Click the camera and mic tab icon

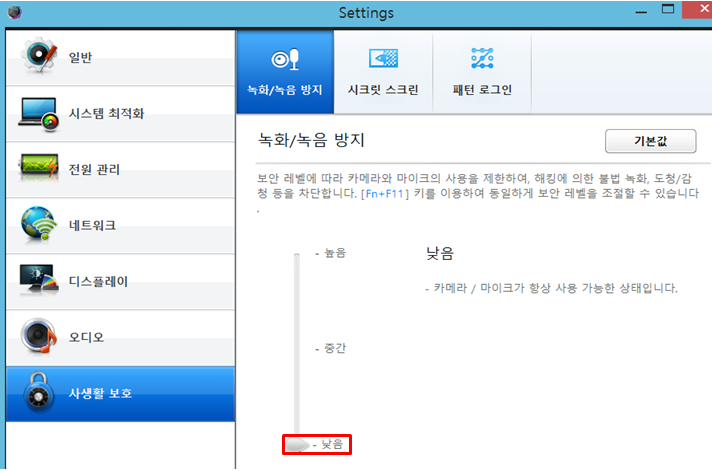[x=285, y=59]
